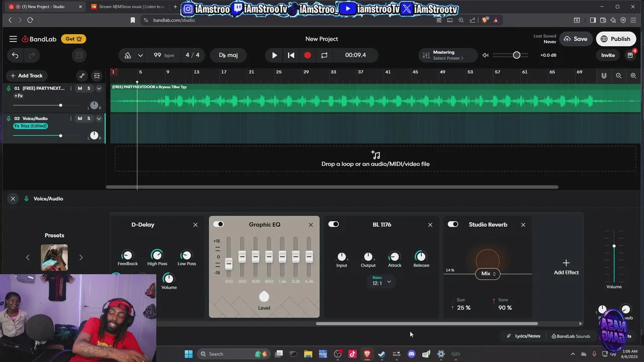644x362 pixels.
Task: Remove the D-Delay effect
Action: coord(195,225)
